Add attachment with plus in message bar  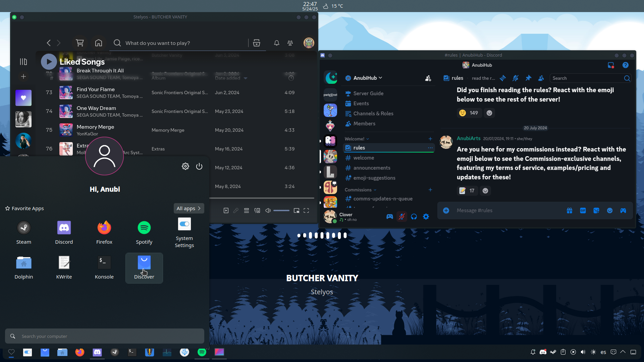click(x=446, y=210)
